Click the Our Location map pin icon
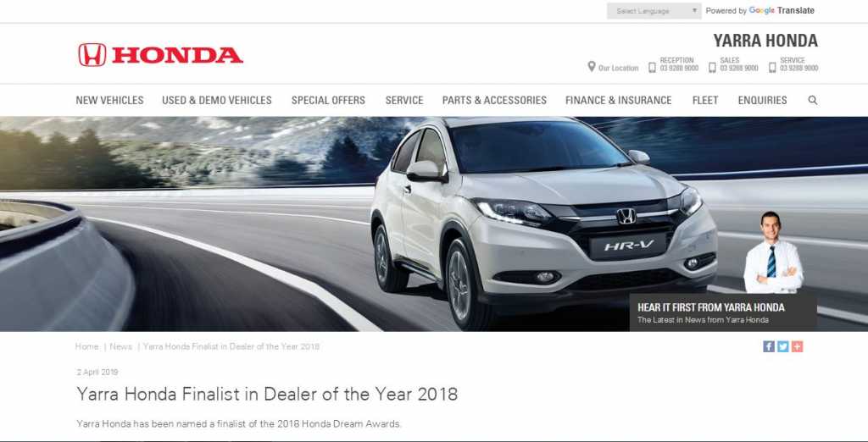Viewport: 868px width, 442px height. [591, 67]
